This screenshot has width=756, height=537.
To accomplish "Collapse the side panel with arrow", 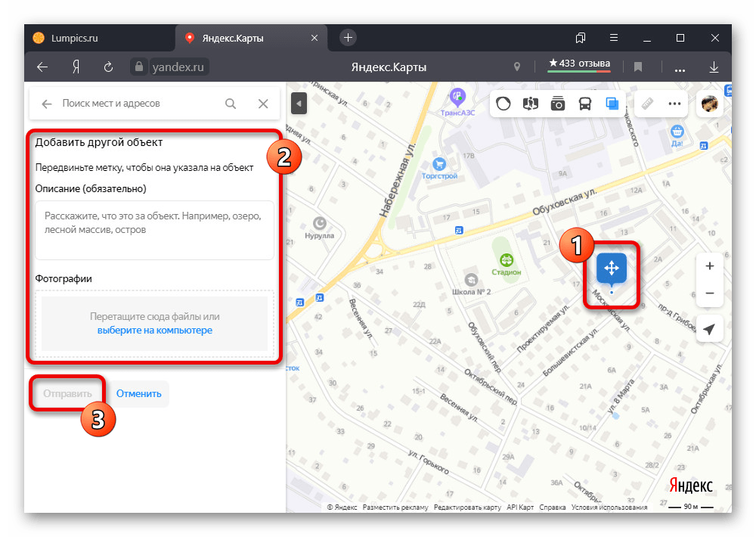I will [x=299, y=103].
